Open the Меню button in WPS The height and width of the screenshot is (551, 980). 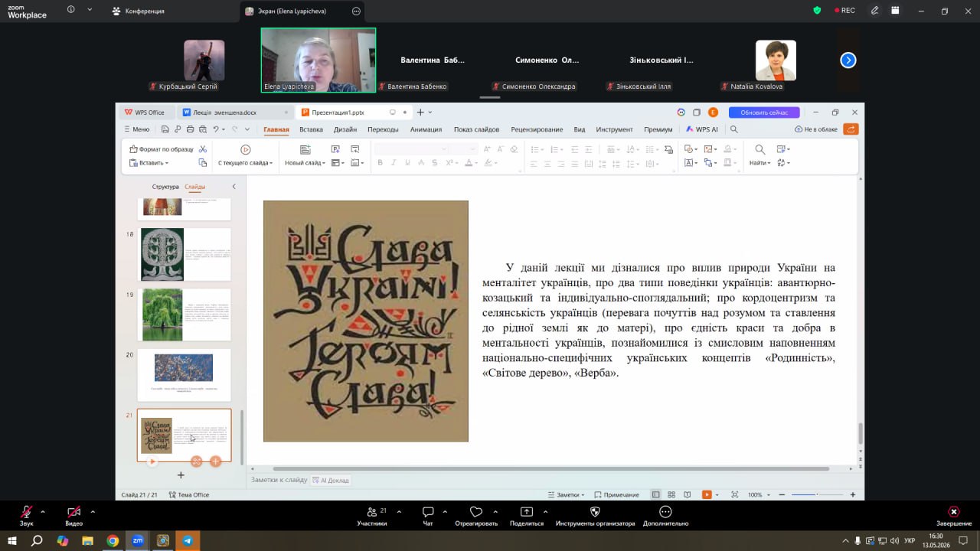[x=136, y=129]
